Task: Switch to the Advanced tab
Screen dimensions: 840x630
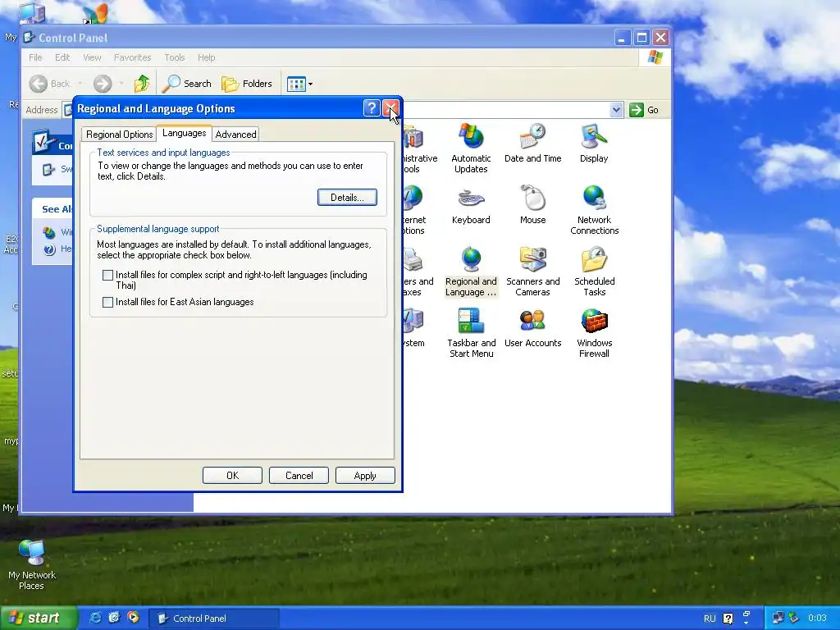Action: point(235,134)
